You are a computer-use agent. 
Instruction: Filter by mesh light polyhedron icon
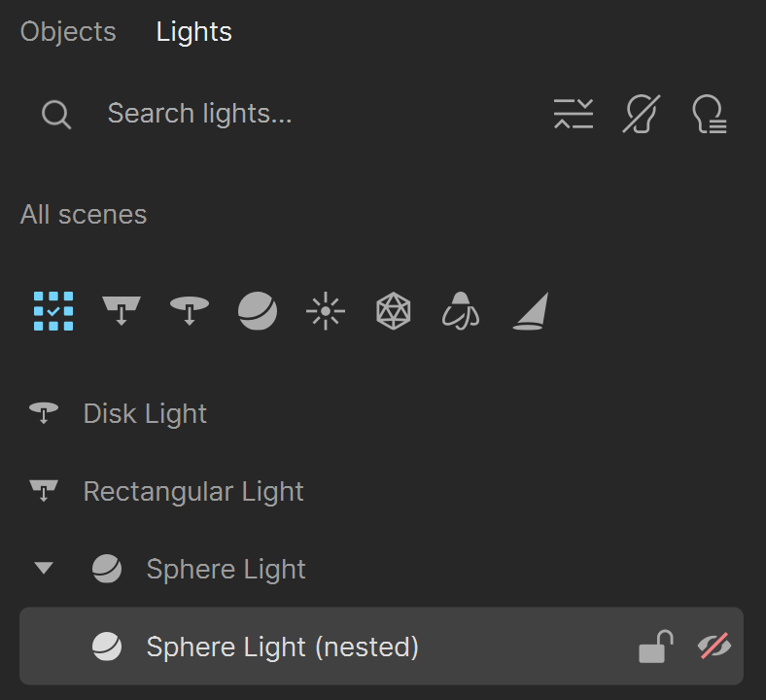point(394,311)
